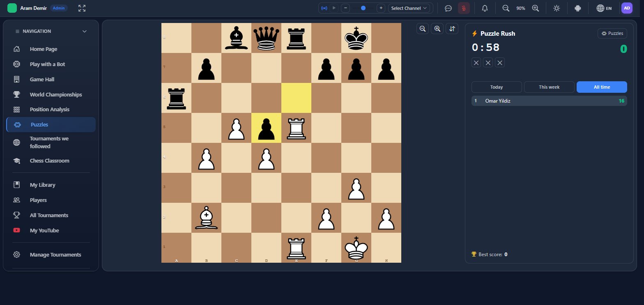Screen dimensions: 644x305
Task: Click the fullscreen icon beside Admin badge
Action: click(82, 8)
